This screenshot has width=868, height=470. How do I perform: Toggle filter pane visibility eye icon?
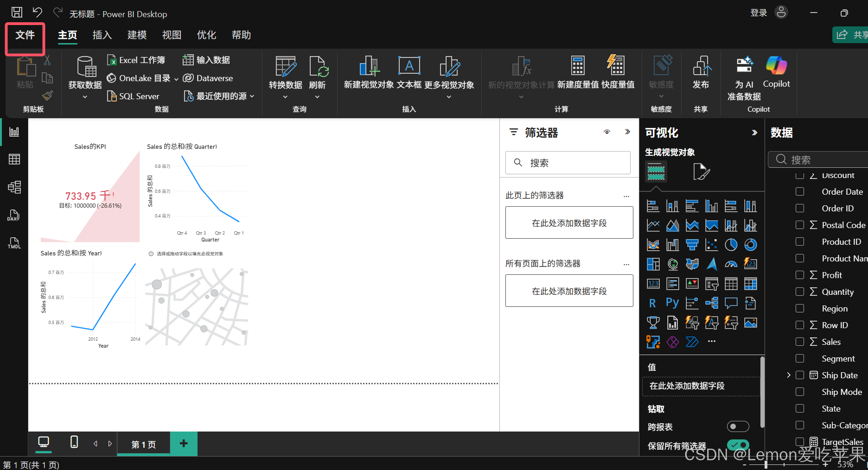click(607, 132)
